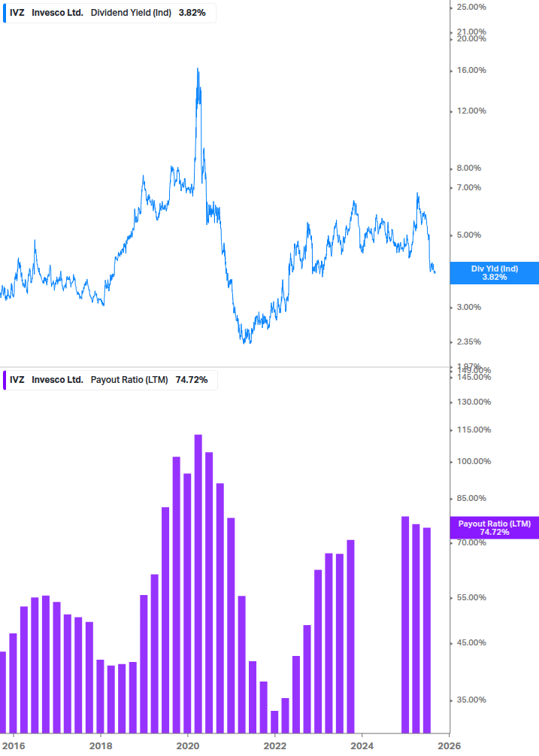
Task: Select the Dividend Yield (Ind) legend label
Action: [131, 13]
